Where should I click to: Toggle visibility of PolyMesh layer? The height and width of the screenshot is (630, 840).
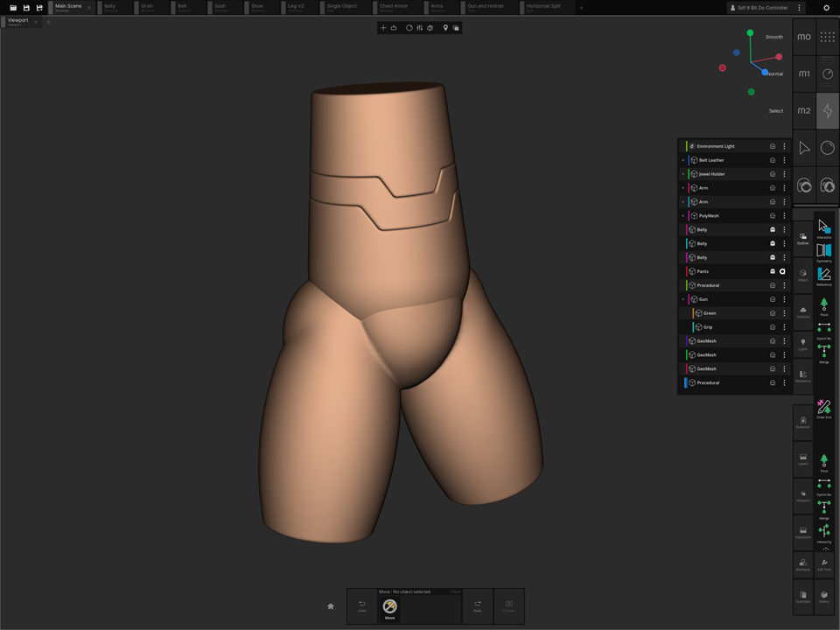(x=773, y=216)
